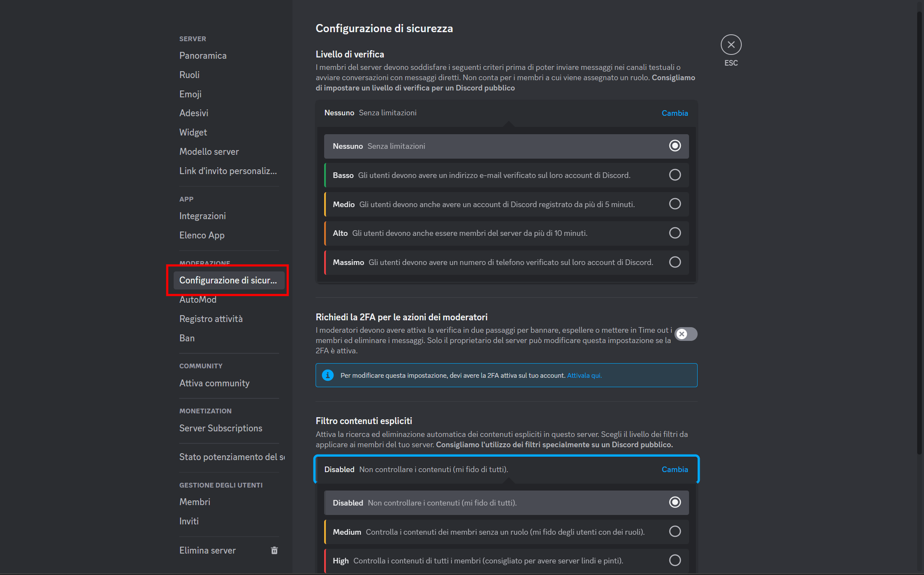Open the Adesivi settings page
The width and height of the screenshot is (924, 575).
(x=193, y=113)
